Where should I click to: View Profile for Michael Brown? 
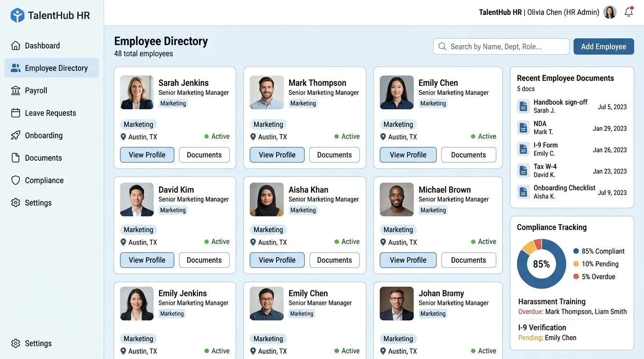click(408, 260)
